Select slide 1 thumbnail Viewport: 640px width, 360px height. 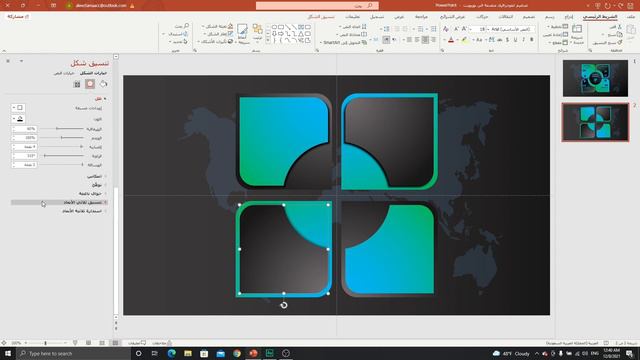pyautogui.click(x=596, y=78)
